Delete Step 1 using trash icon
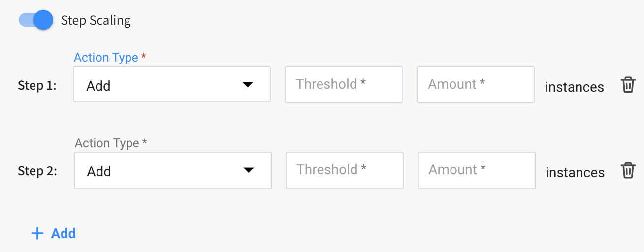644x252 pixels. click(628, 85)
